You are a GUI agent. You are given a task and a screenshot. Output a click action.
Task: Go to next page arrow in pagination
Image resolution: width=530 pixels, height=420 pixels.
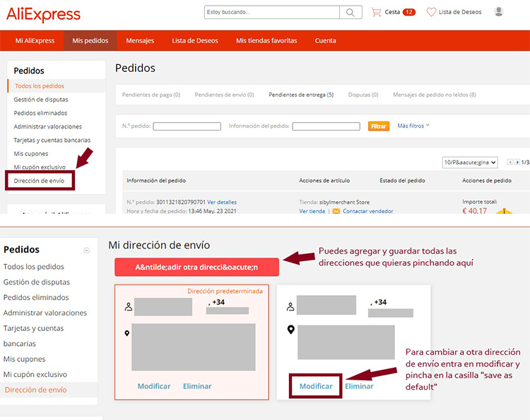[517, 162]
